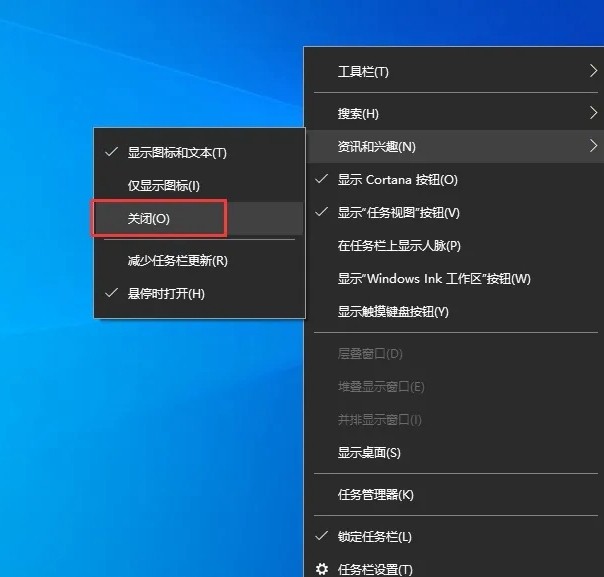604x577 pixels.
Task: Expand the arrow beside 资讯和兴趣(N)
Action: pos(594,146)
